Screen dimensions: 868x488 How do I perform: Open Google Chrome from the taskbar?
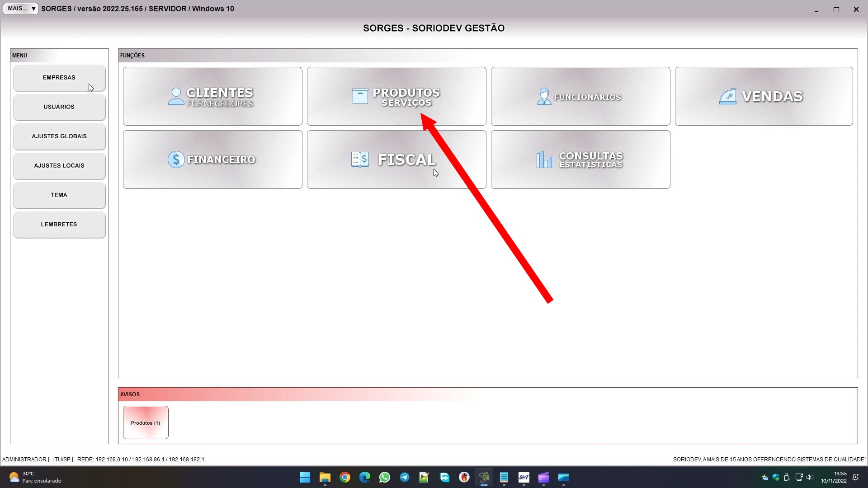(345, 477)
